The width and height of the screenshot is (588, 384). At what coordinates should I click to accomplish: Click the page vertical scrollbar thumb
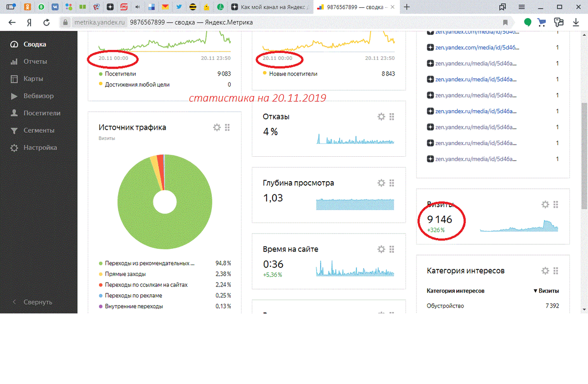coord(584,156)
